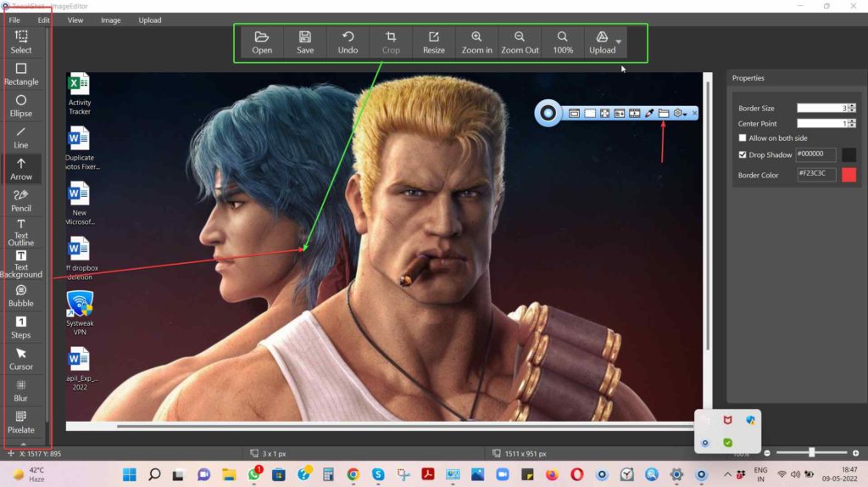Click the Center Point value field
The width and height of the screenshot is (868, 487).
[822, 124]
